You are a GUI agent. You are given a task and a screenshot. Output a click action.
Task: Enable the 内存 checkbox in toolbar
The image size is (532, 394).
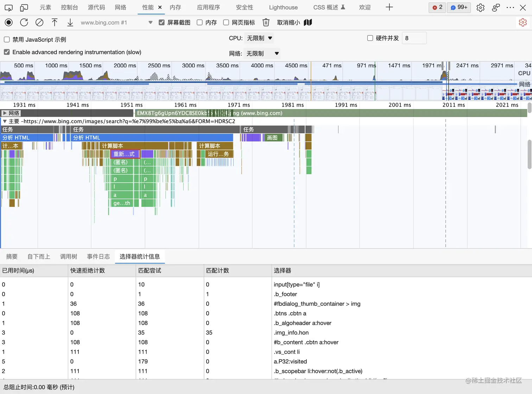click(199, 23)
